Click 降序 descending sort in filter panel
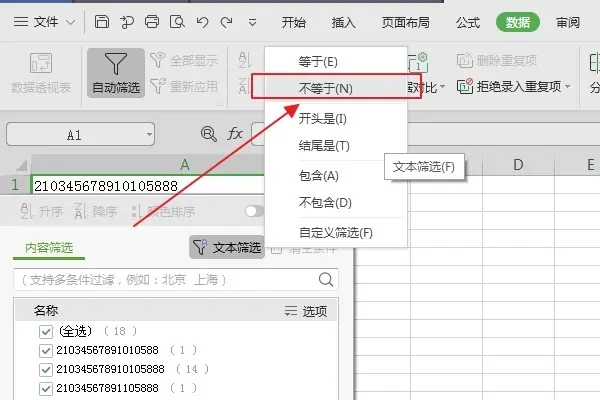Image resolution: width=600 pixels, height=400 pixels. click(96, 211)
